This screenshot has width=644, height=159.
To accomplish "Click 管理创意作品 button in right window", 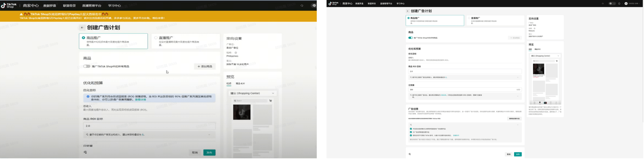I will coord(514,119).
